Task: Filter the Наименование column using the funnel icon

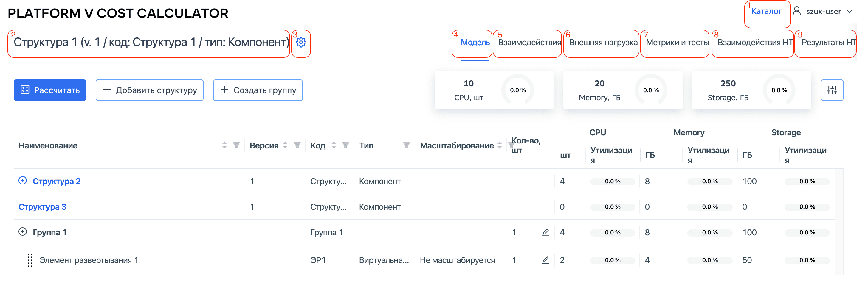Action: click(236, 145)
